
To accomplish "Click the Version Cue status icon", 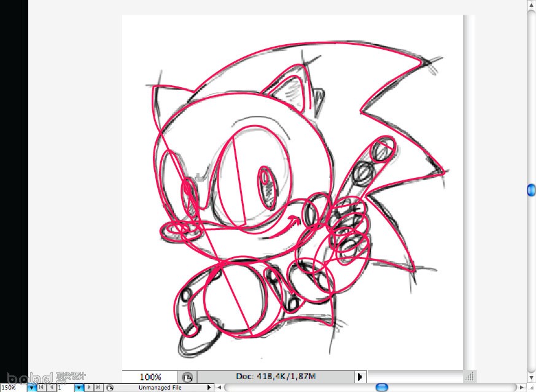I will point(109,388).
